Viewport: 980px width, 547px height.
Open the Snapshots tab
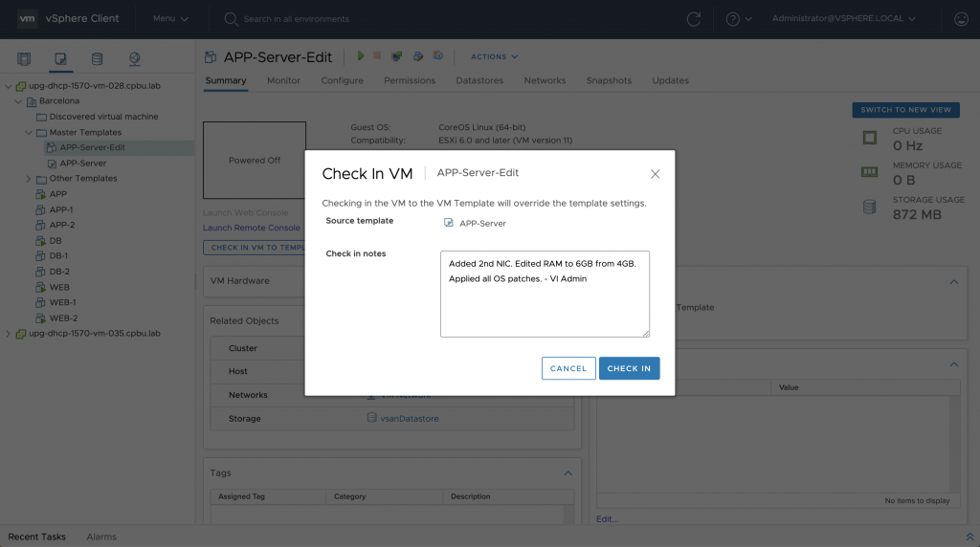[609, 80]
